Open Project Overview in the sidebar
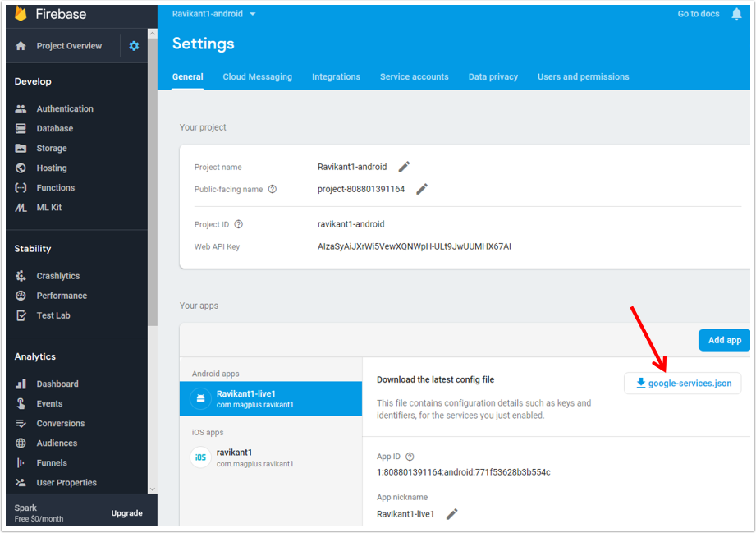 (69, 46)
